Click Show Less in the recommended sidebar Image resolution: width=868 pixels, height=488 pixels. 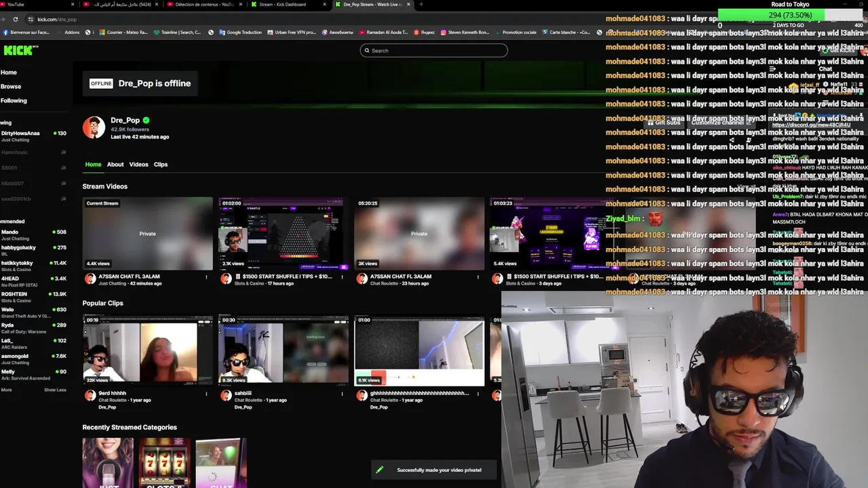click(55, 390)
